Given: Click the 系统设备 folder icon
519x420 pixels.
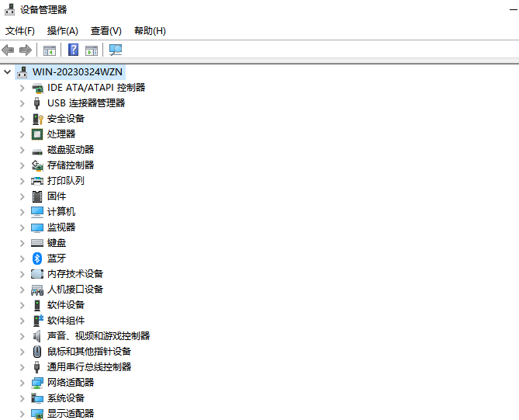Looking at the screenshot, I should 37,398.
